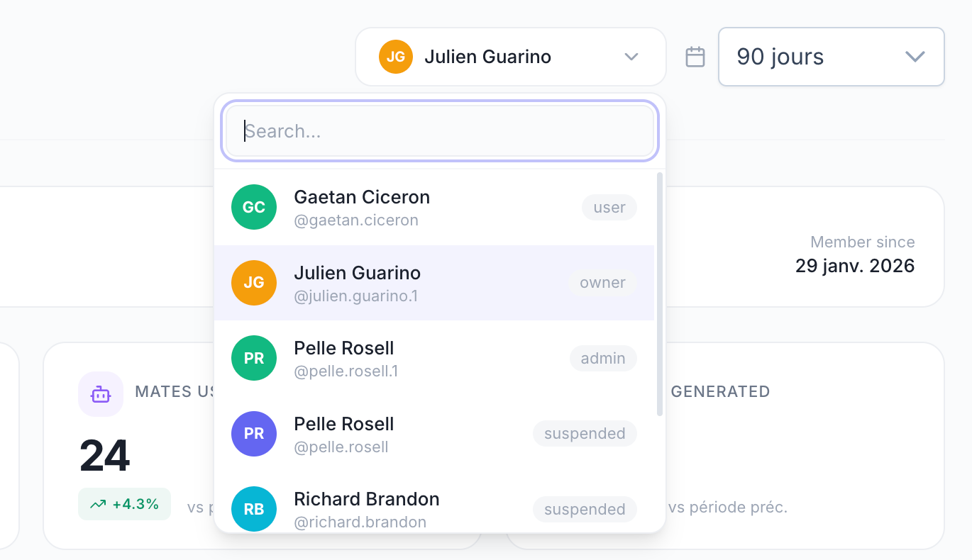This screenshot has height=560, width=972.
Task: Click the green PR avatar for @pelle.rosell.1
Action: [x=254, y=358]
